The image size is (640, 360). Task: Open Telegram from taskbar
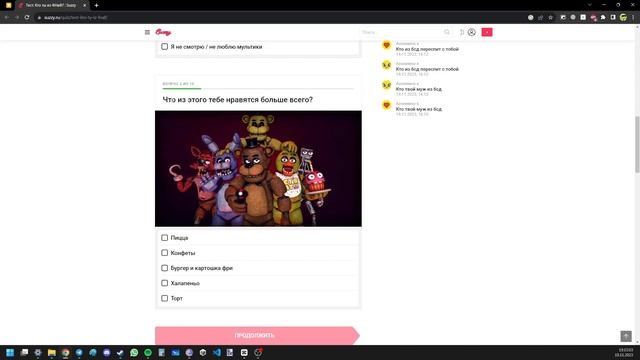click(x=79, y=352)
